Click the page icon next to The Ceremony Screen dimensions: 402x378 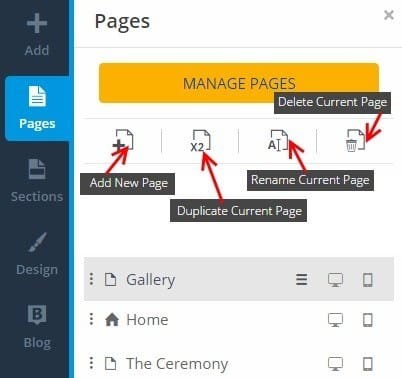(x=111, y=363)
